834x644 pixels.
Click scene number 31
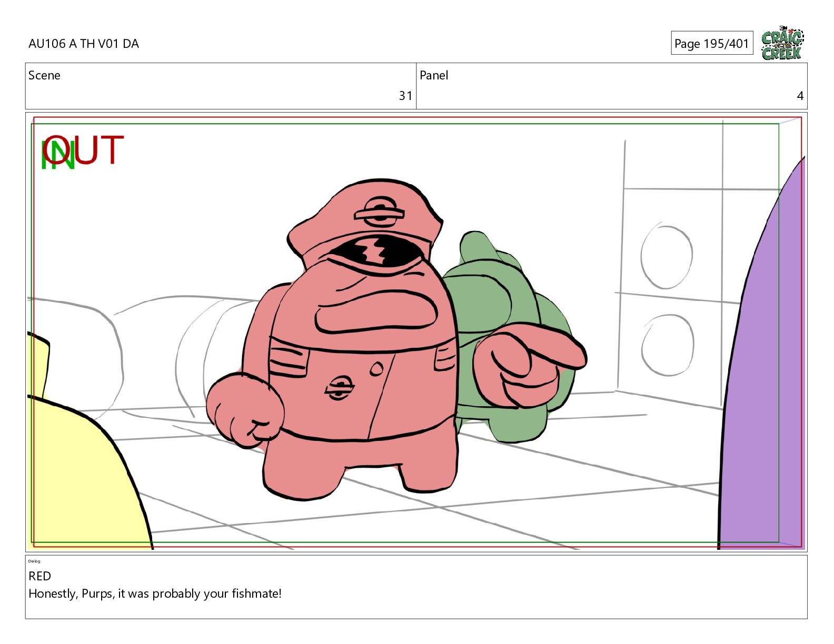(x=405, y=96)
